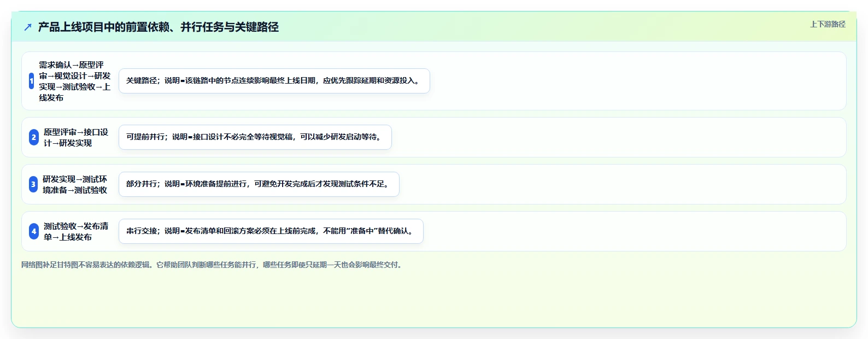Click the 关键路径 description box
The width and height of the screenshot is (868, 339).
274,81
